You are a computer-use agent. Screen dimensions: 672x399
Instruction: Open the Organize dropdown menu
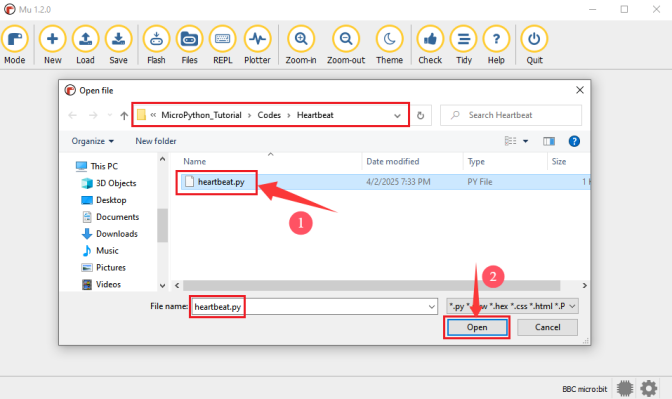[x=93, y=141]
